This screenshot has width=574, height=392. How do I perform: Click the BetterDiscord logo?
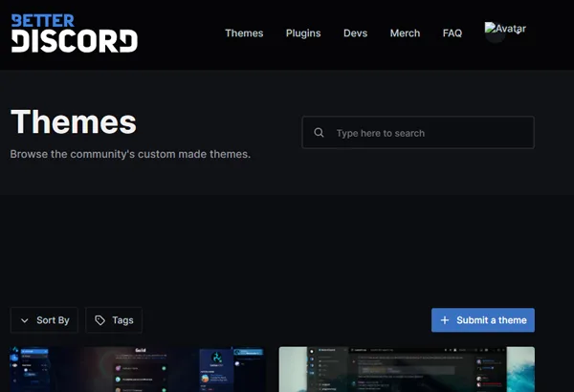(75, 33)
